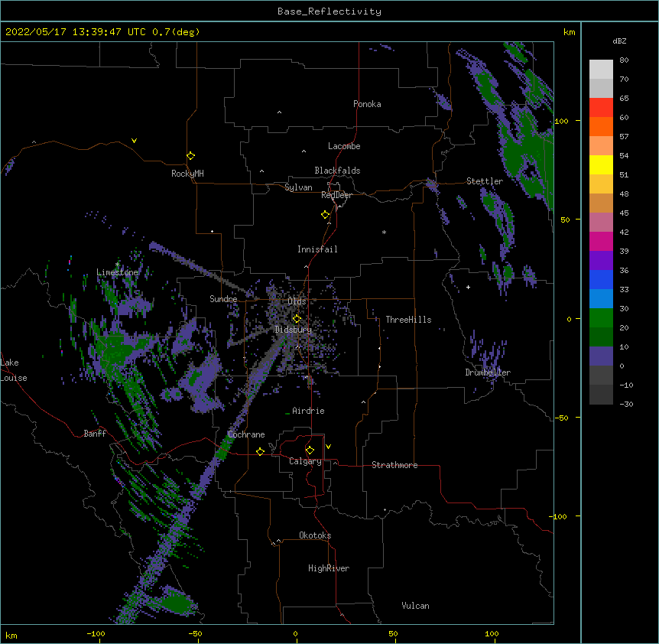Click the yellow diamond marker above Calgary label
Screen dimensions: 659x644
tap(310, 450)
